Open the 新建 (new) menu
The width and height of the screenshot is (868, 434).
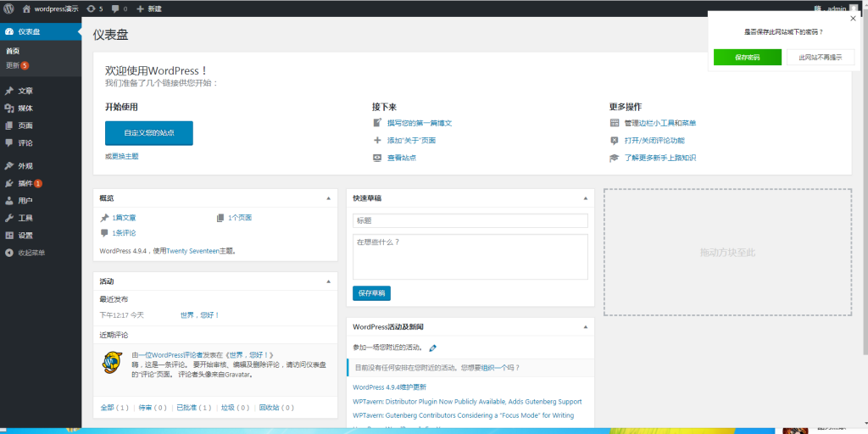[149, 8]
